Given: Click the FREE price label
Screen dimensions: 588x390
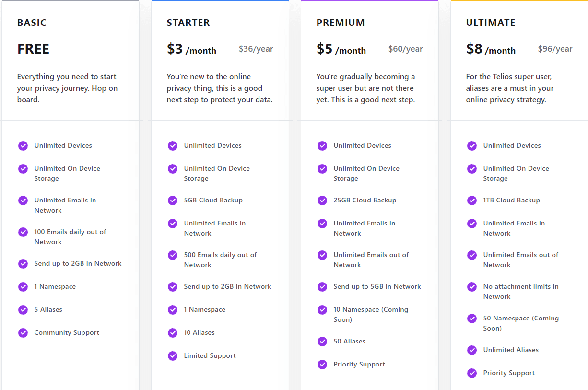Looking at the screenshot, I should (34, 49).
